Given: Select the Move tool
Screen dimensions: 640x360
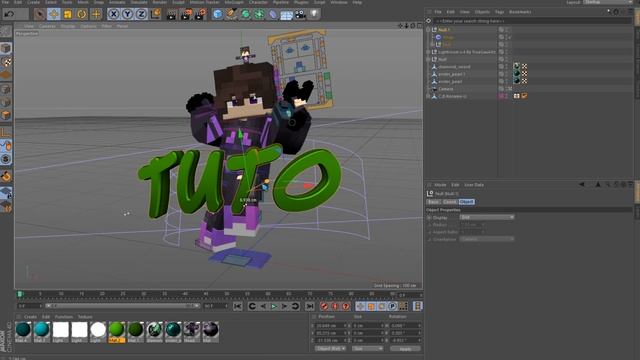Looking at the screenshot, I should point(53,14).
